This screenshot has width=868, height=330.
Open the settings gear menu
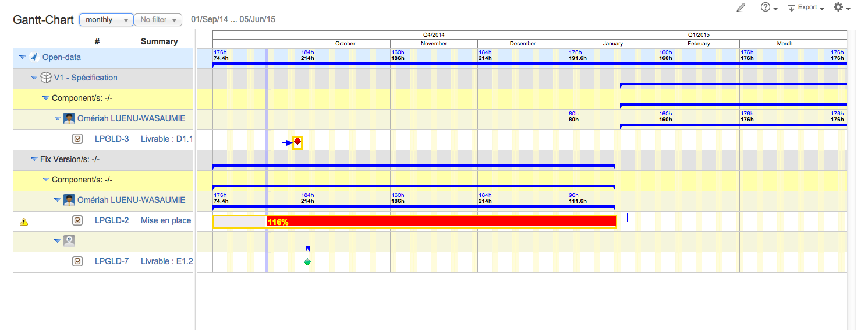(842, 8)
